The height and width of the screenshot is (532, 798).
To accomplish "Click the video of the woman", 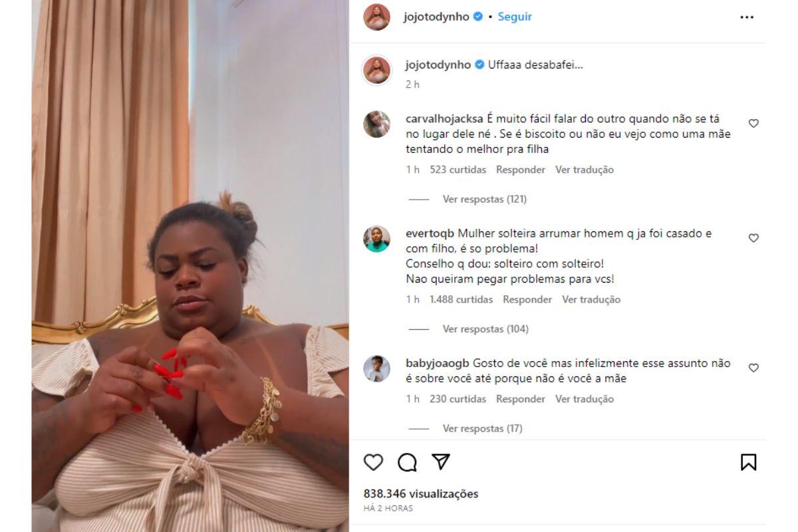I will [190, 266].
